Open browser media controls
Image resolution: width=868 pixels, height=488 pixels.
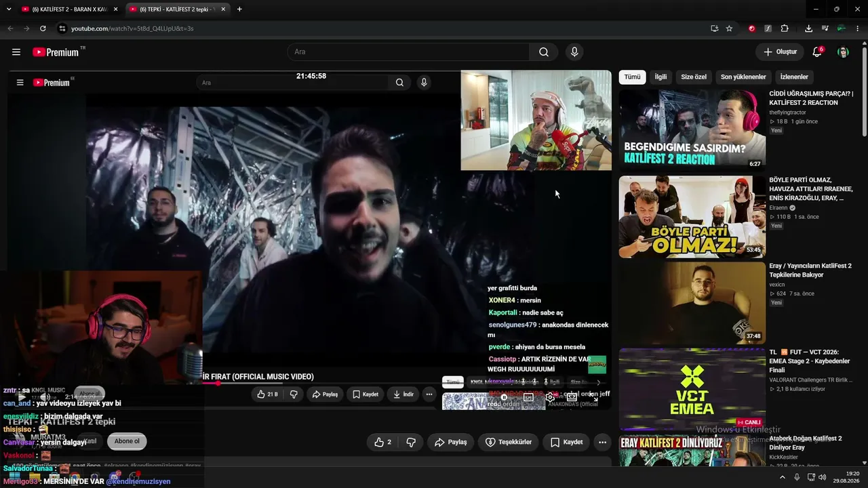825,28
